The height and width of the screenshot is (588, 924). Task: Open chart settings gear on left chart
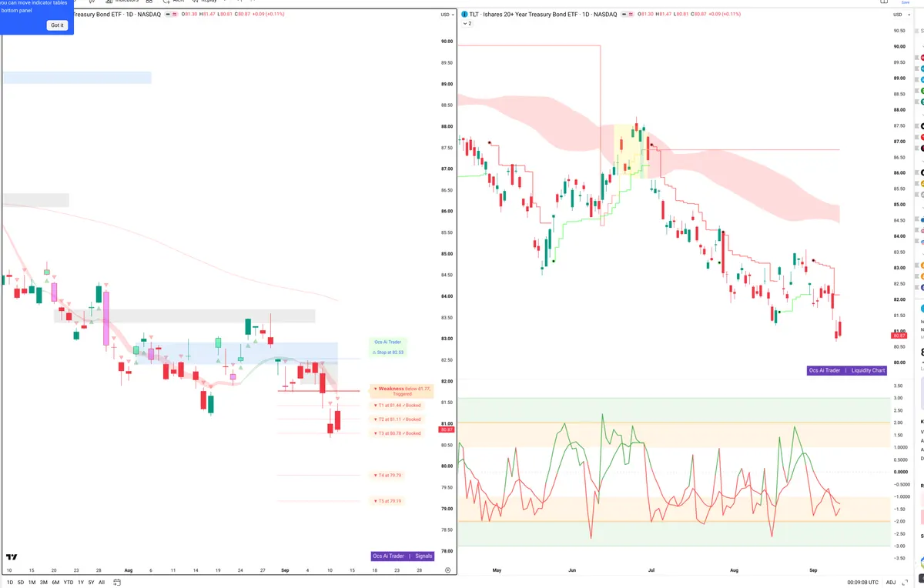click(448, 570)
